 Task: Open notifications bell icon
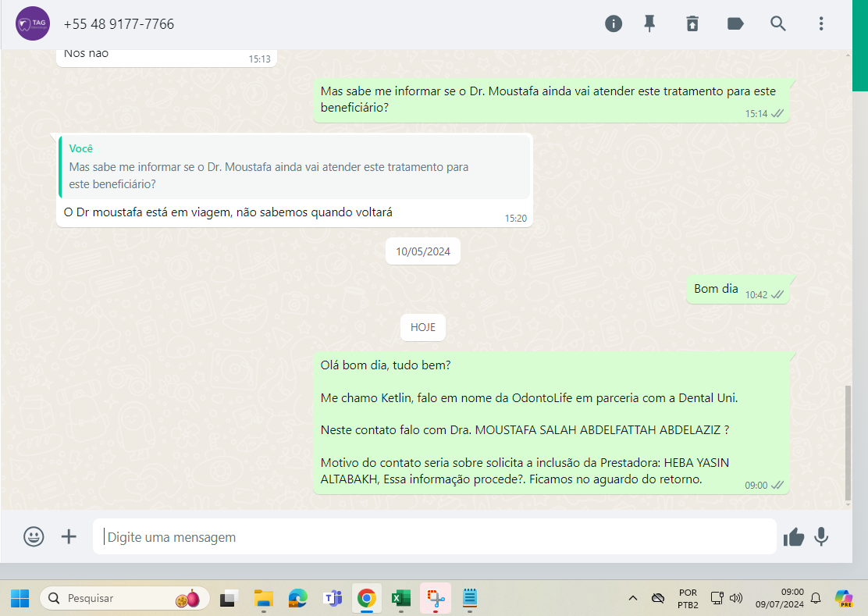[x=816, y=598]
